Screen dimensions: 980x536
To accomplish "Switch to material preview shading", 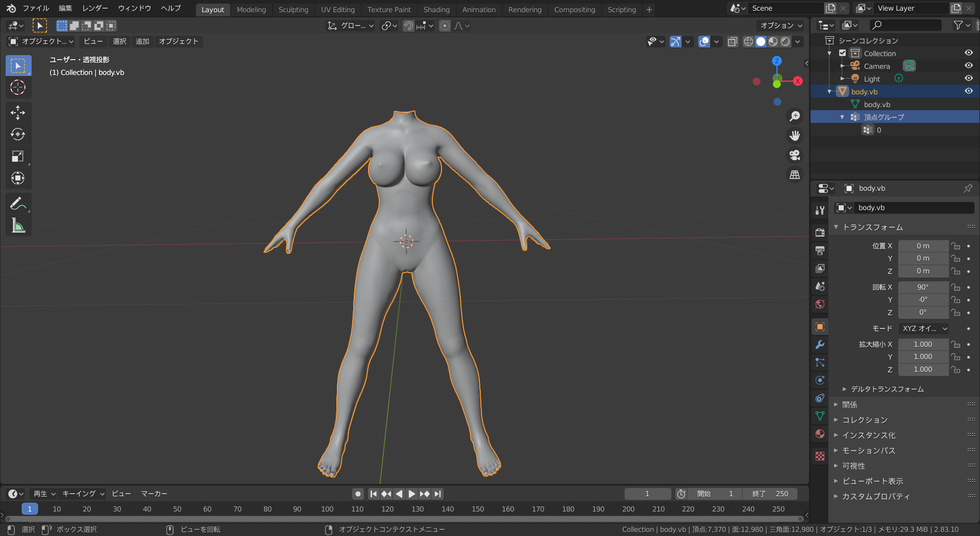I will pyautogui.click(x=773, y=41).
